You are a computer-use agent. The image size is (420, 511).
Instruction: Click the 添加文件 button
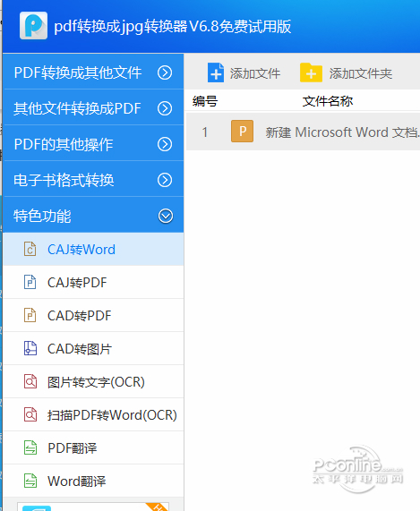pyautogui.click(x=244, y=73)
